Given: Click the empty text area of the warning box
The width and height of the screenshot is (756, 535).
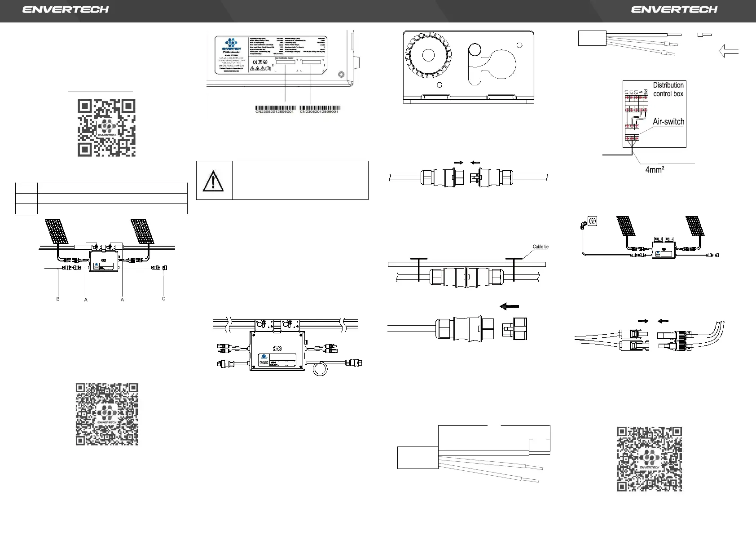Looking at the screenshot, I should pos(300,180).
